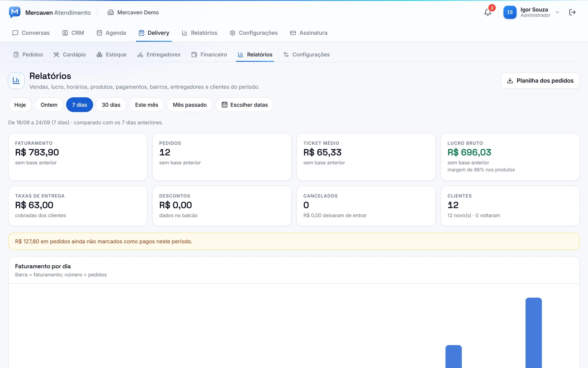Click the sub-tab Relatórios bar chart icon
The image size is (588, 368).
pyautogui.click(x=241, y=54)
